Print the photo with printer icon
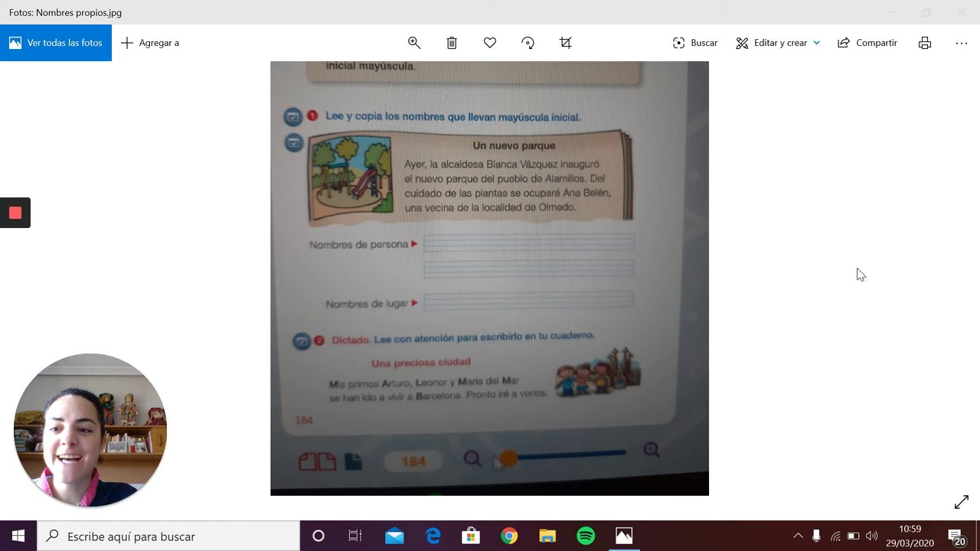 point(925,43)
